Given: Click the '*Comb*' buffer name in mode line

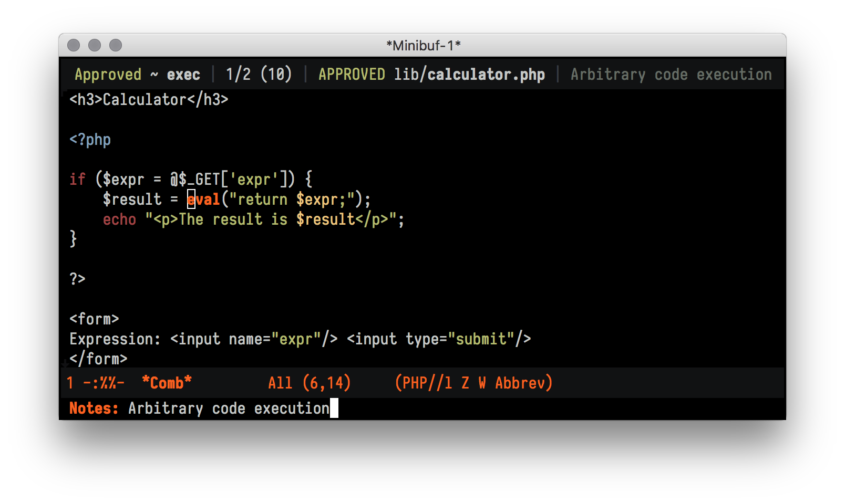Looking at the screenshot, I should point(167,383).
